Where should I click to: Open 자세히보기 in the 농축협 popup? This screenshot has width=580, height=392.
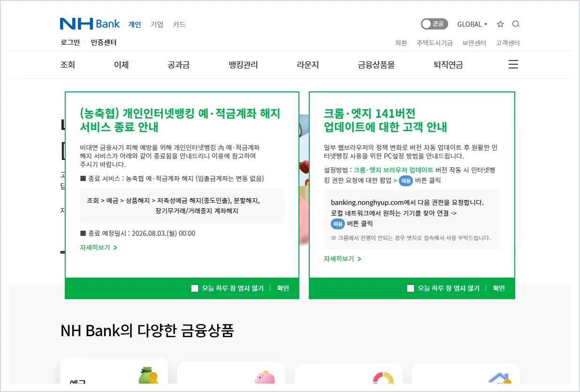pyautogui.click(x=99, y=248)
